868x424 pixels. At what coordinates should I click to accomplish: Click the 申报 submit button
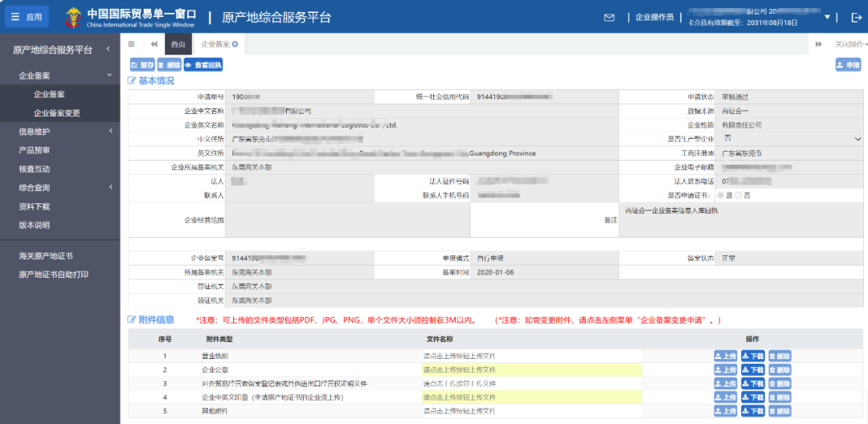pos(848,65)
